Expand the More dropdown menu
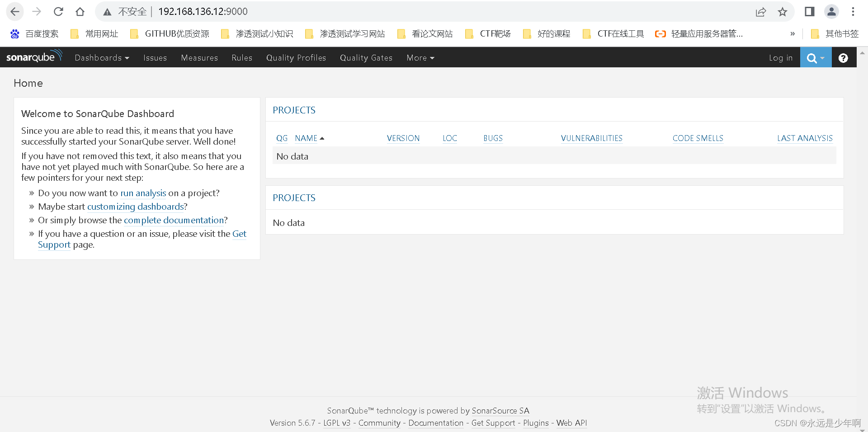 pyautogui.click(x=420, y=58)
